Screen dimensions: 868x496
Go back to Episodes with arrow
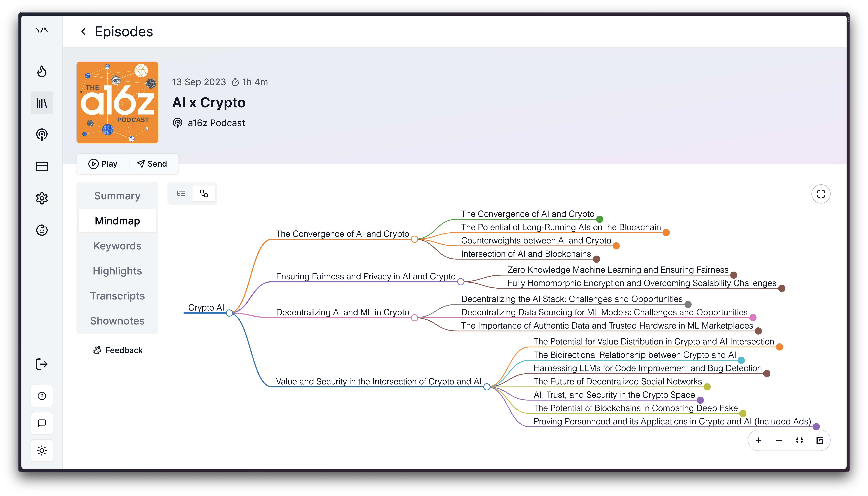(x=83, y=32)
